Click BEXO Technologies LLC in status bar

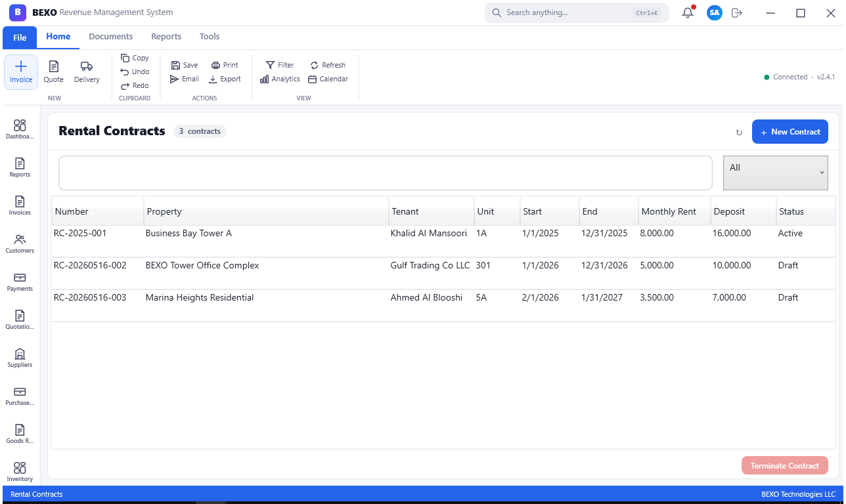pos(798,494)
